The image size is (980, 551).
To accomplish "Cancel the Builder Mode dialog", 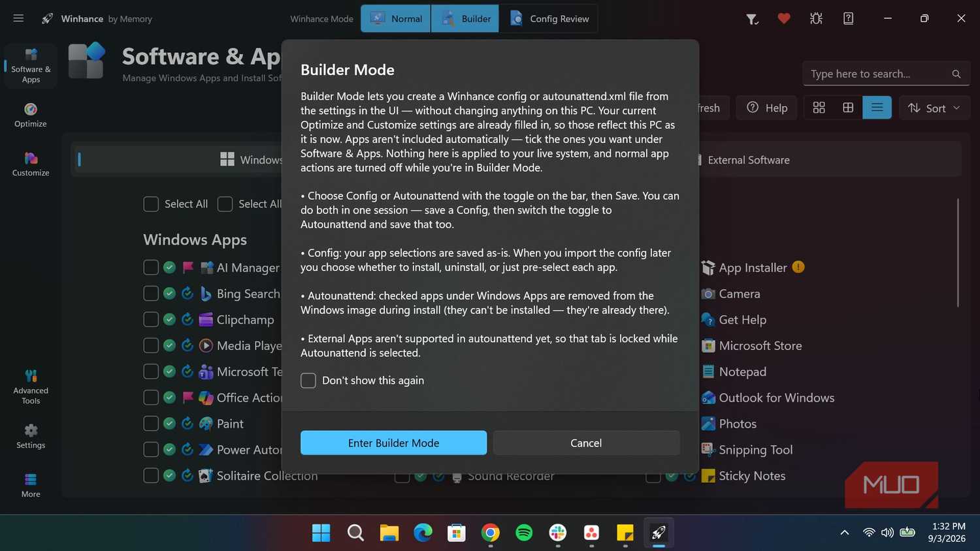I will (586, 443).
